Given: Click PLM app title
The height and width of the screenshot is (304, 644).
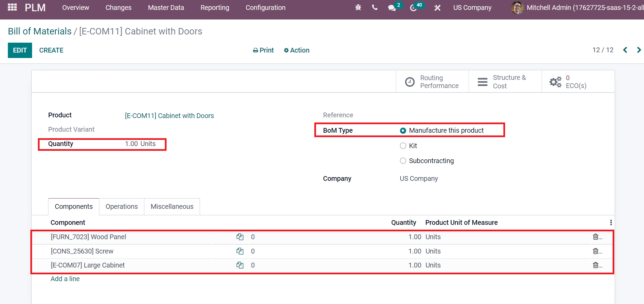Looking at the screenshot, I should click(35, 8).
